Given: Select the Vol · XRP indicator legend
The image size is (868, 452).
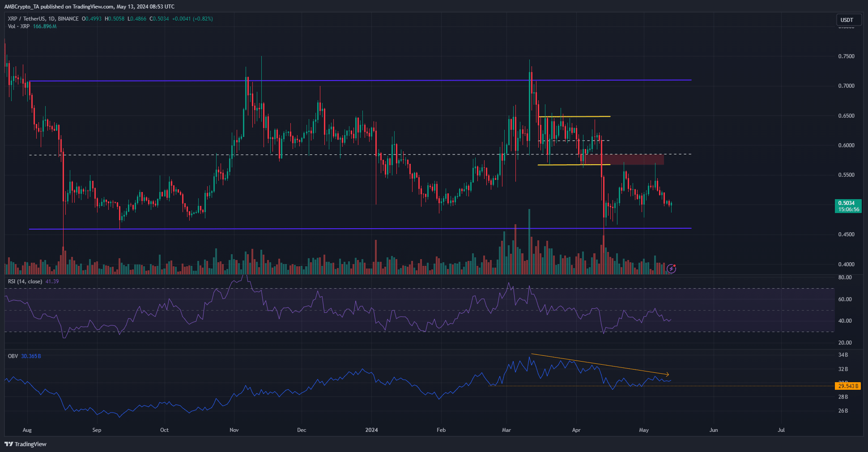Looking at the screenshot, I should pos(19,26).
